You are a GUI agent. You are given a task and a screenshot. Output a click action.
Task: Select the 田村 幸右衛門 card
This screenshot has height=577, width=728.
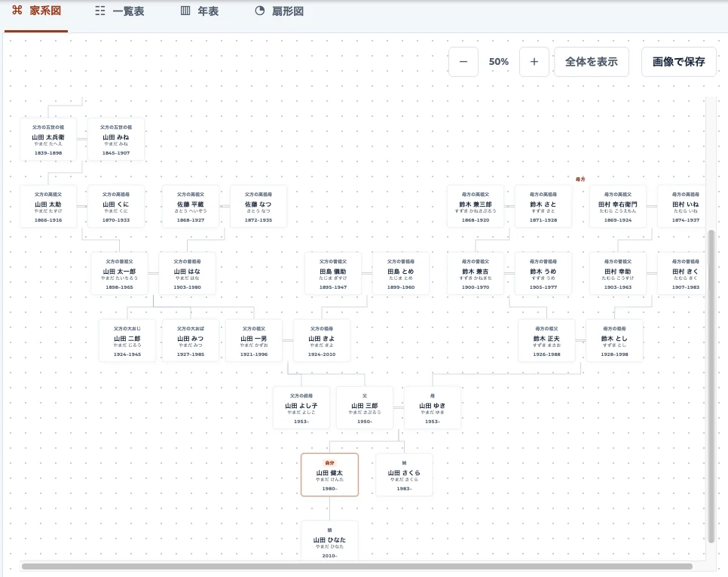coord(617,206)
